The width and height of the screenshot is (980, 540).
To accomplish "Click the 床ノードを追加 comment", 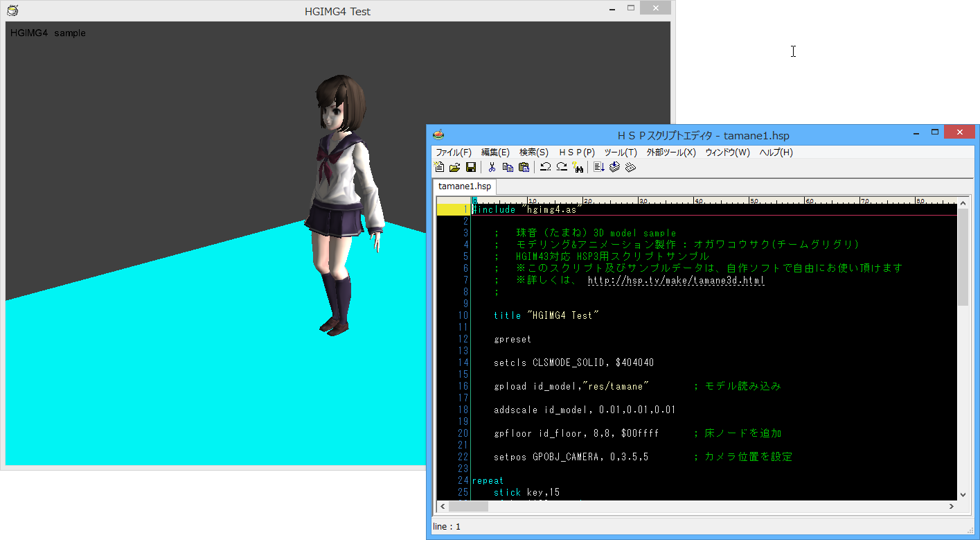I will (737, 433).
